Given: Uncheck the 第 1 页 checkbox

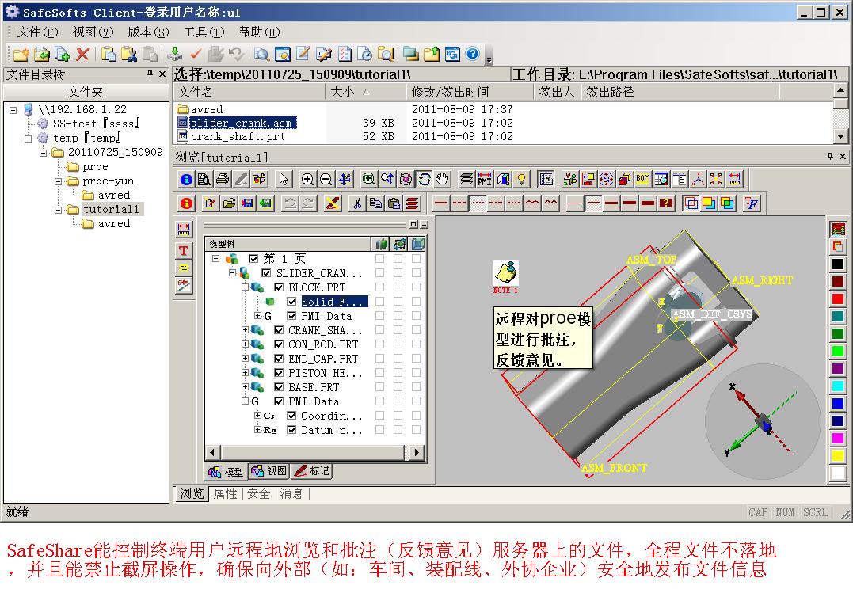Looking at the screenshot, I should coord(253,259).
